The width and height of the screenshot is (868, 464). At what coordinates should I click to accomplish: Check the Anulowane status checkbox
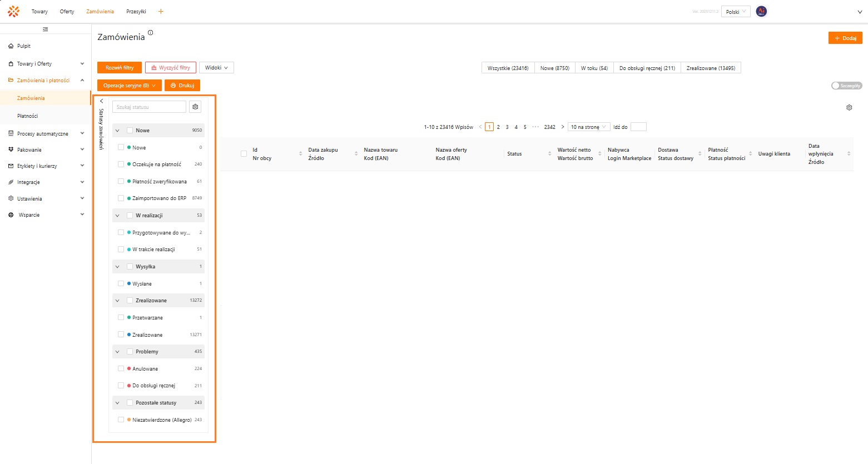pyautogui.click(x=121, y=369)
